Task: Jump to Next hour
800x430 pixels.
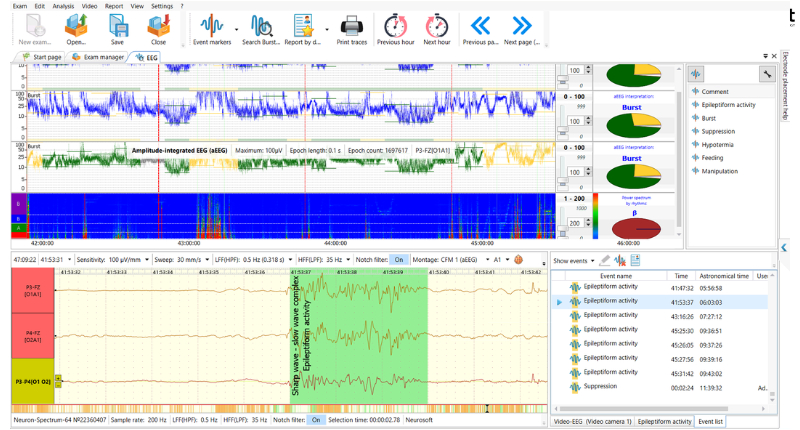Action: pyautogui.click(x=437, y=30)
